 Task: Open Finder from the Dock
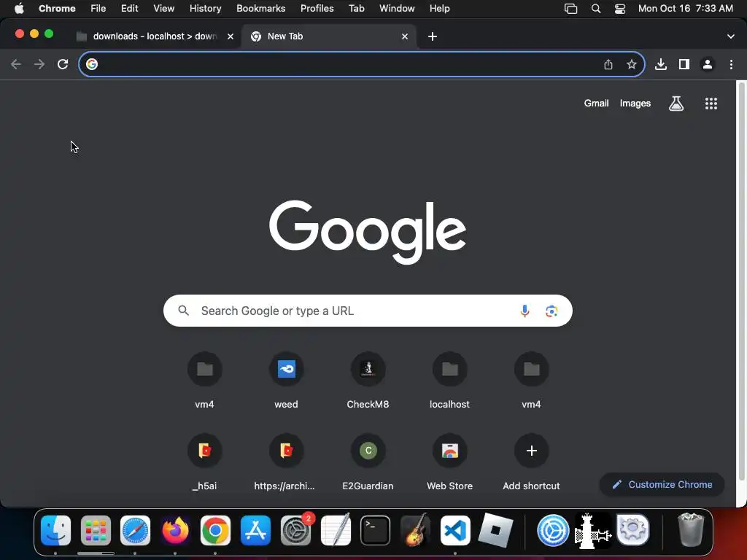click(x=55, y=530)
